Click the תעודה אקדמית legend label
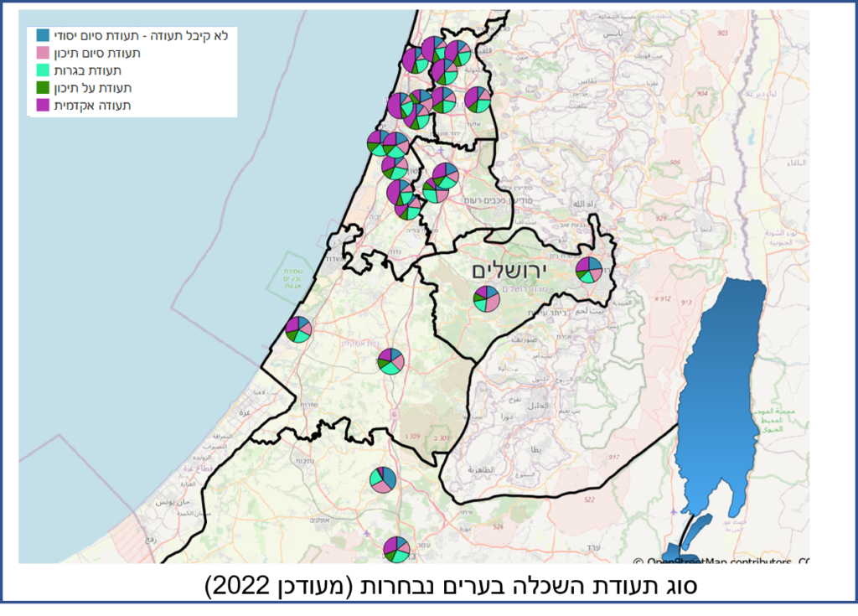Viewport: 858px width, 616px height. coord(92,106)
